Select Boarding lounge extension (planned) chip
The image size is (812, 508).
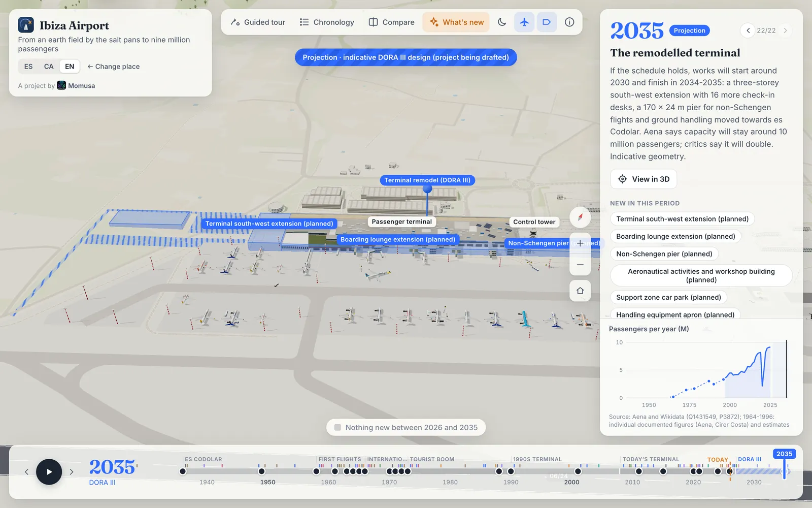click(x=675, y=236)
